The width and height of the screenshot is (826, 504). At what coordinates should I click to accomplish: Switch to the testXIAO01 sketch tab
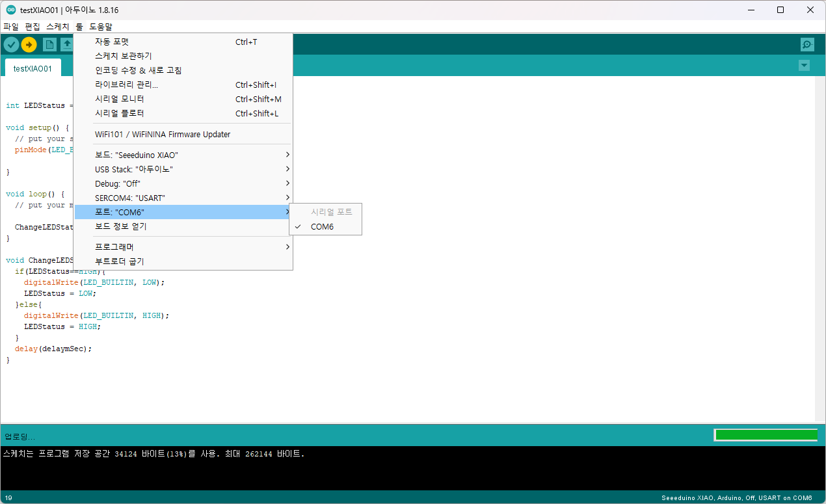click(x=33, y=68)
